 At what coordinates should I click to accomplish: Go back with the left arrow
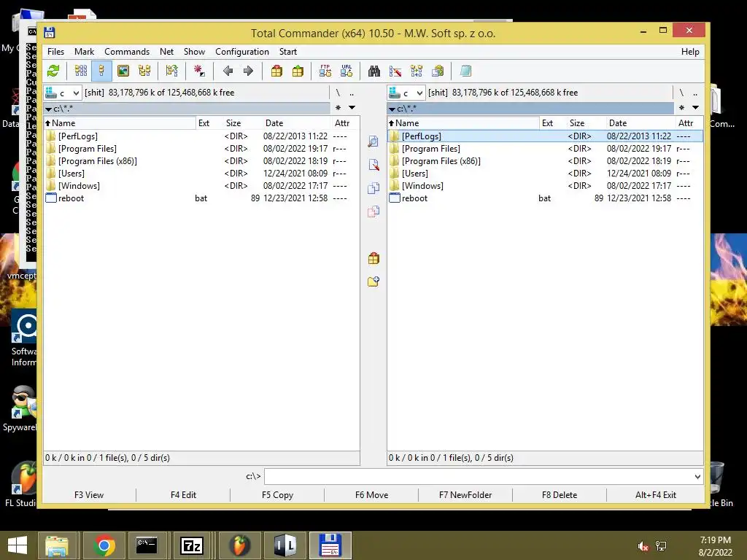click(228, 71)
